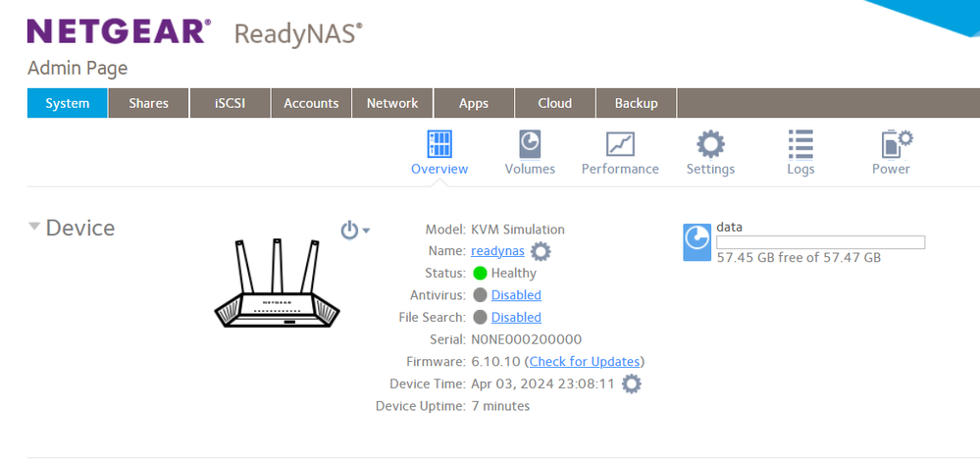Switch to the Network tab
This screenshot has height=461, width=980.
[392, 103]
